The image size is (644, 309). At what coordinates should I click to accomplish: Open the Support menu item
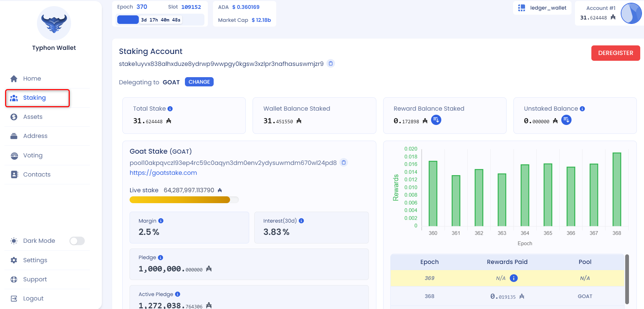(x=47, y=279)
